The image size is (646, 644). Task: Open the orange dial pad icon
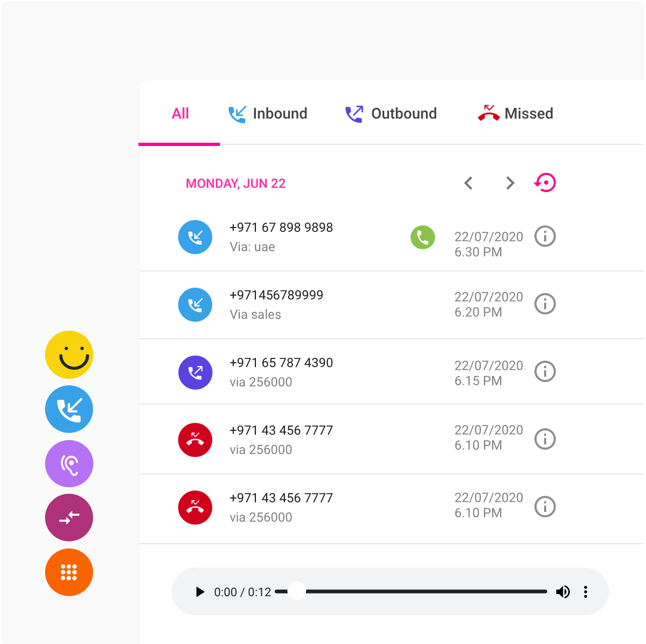click(69, 573)
